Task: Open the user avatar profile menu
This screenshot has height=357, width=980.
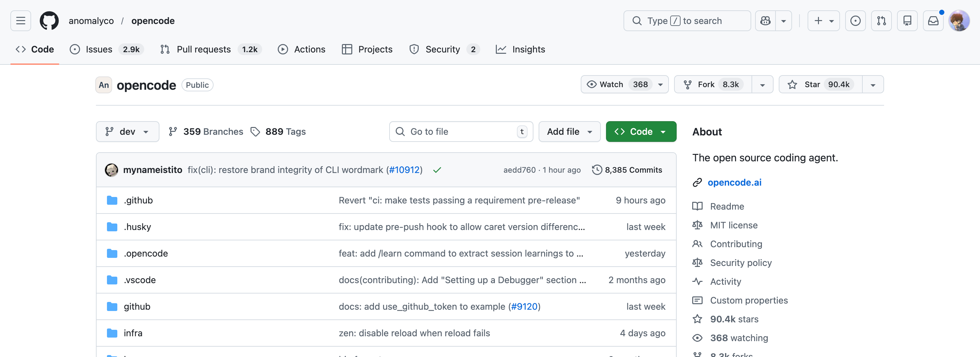Action: [x=959, y=20]
